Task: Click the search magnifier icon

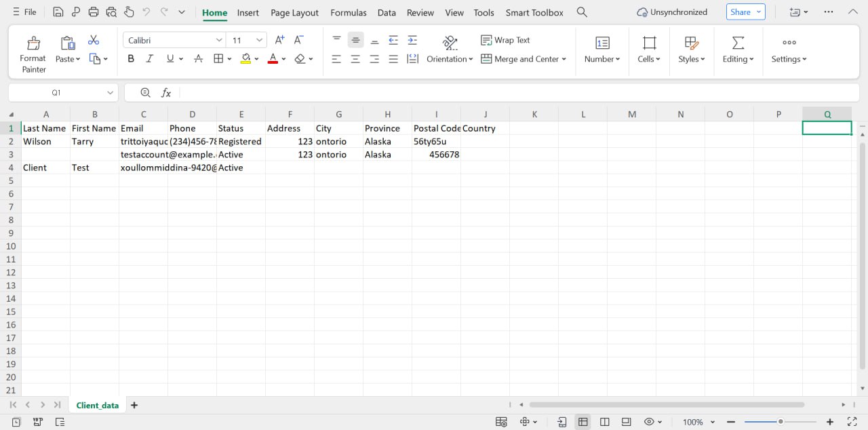Action: [x=581, y=12]
